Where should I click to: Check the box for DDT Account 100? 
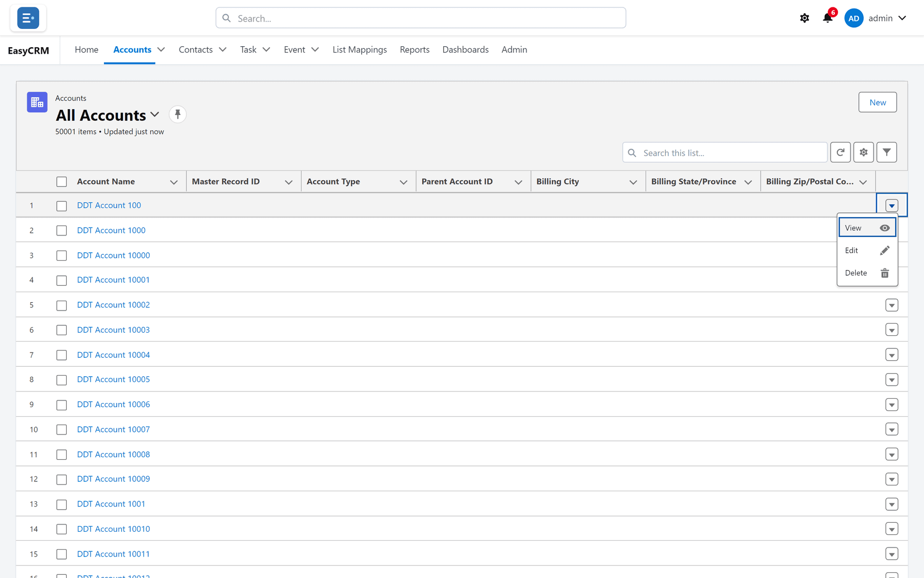click(x=61, y=206)
